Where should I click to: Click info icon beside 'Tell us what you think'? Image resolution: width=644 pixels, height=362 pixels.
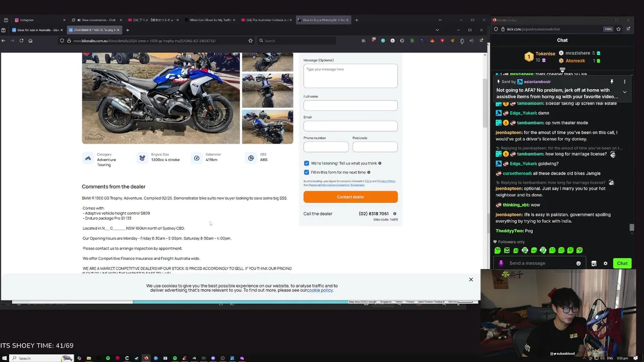tap(380, 163)
